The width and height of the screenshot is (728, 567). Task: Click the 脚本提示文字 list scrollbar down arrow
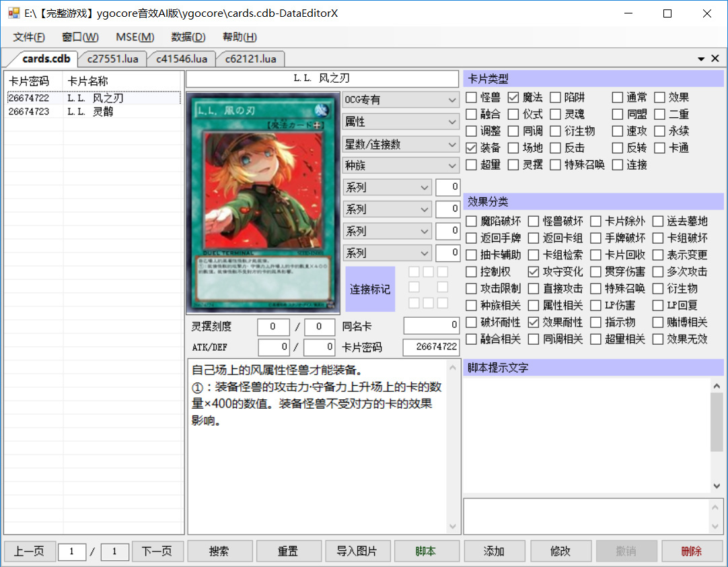click(x=717, y=486)
